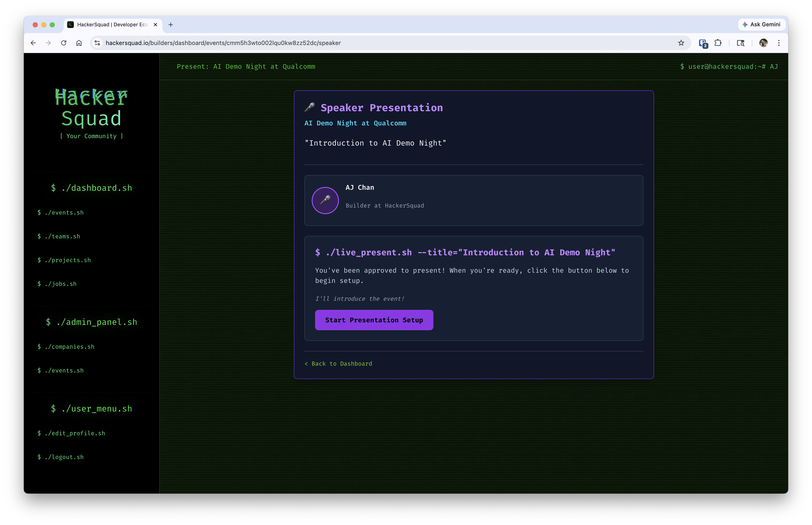Open the tab search icon in toolbar
812x525 pixels.
pos(740,43)
